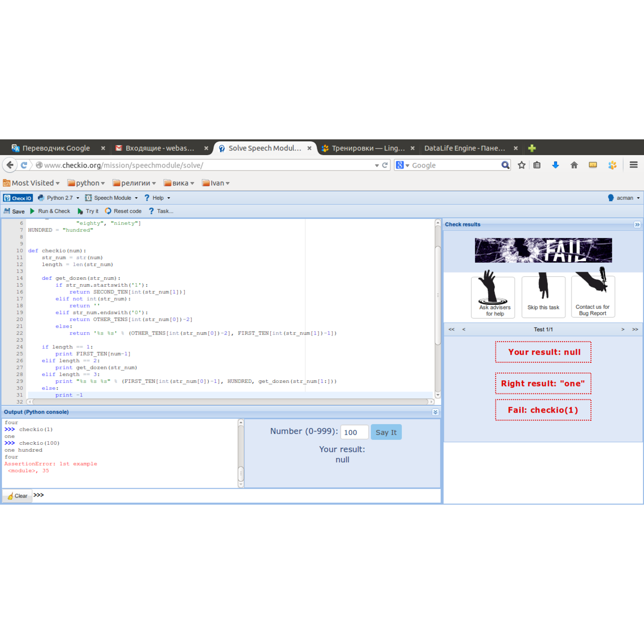The width and height of the screenshot is (644, 644).
Task: Click Skip this task
Action: (543, 297)
